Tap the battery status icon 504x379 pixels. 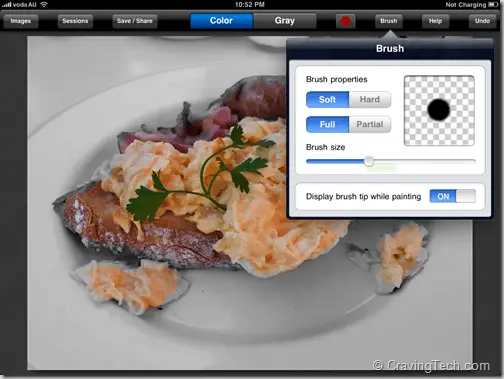pos(493,5)
